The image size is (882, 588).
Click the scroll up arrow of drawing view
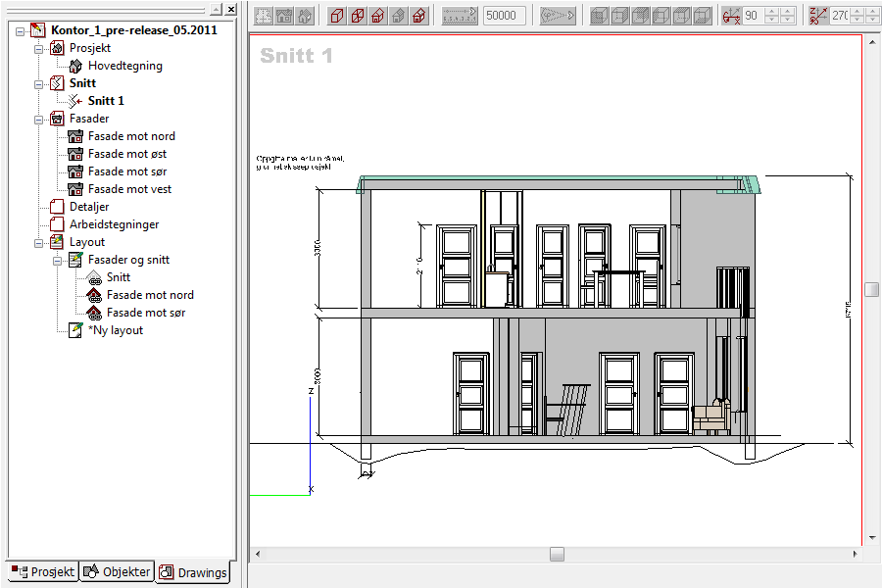(872, 41)
